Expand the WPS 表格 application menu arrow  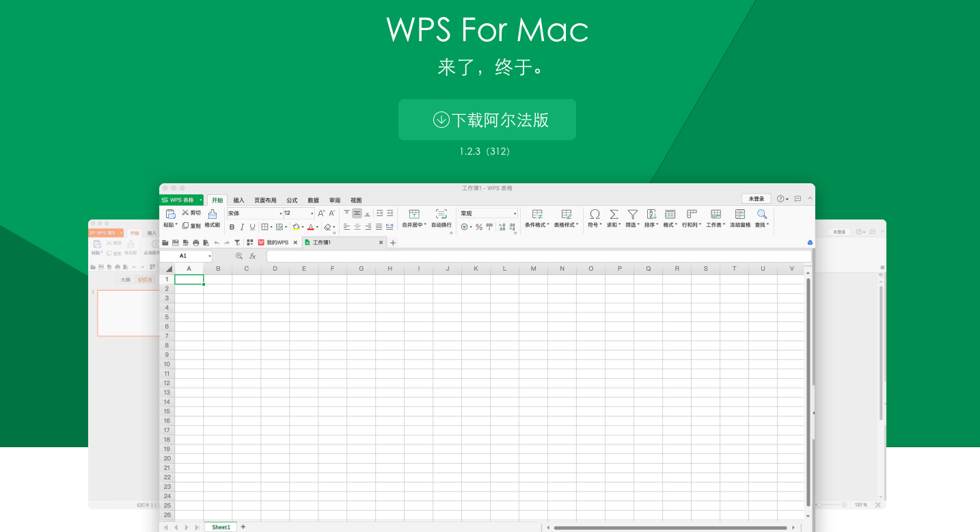(x=200, y=200)
